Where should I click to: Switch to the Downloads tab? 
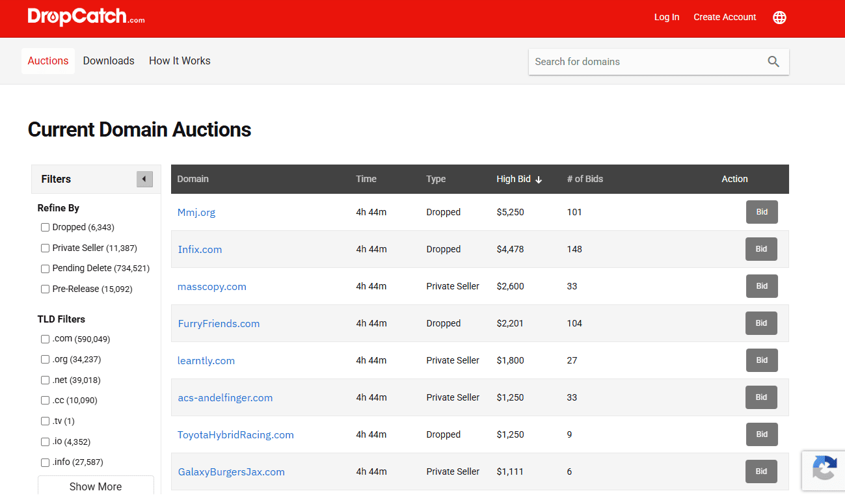(x=109, y=60)
